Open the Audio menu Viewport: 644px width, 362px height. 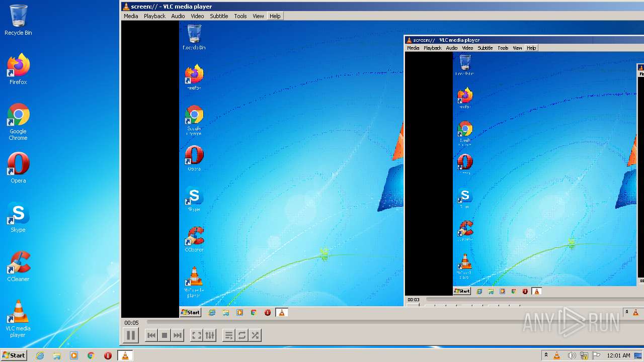178,16
